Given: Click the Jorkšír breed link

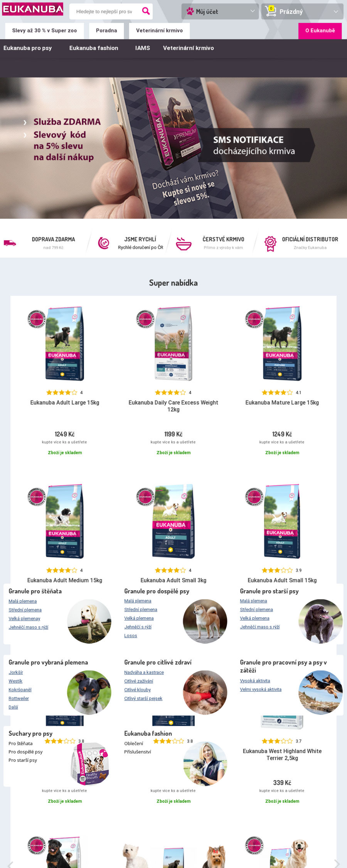Looking at the screenshot, I should [x=16, y=672].
